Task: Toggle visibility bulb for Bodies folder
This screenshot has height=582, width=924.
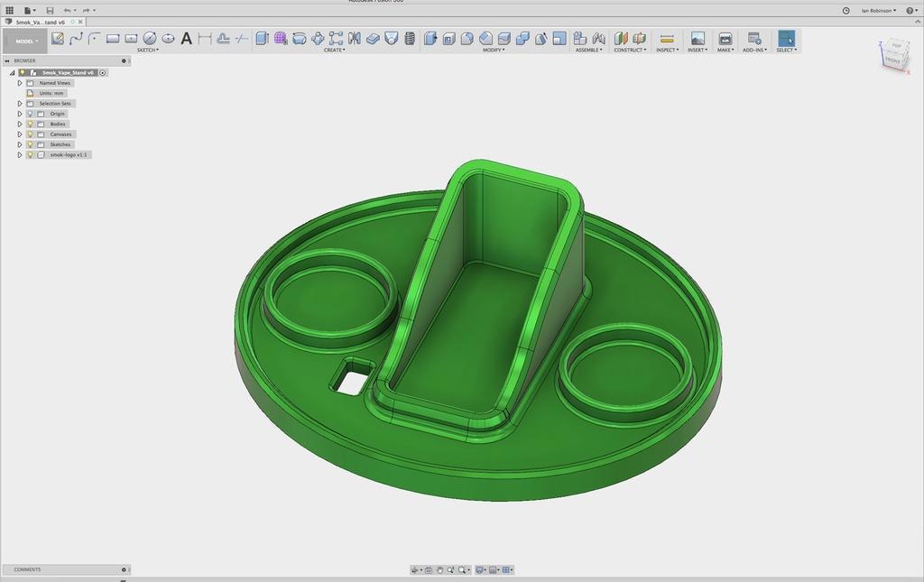Action: click(x=30, y=125)
